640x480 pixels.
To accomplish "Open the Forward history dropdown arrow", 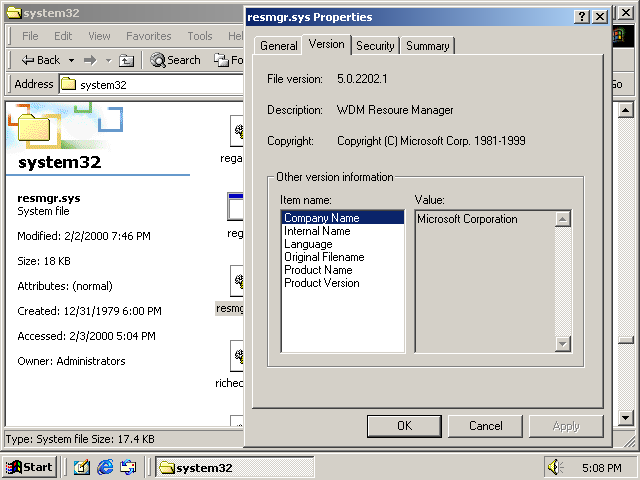I will (109, 60).
